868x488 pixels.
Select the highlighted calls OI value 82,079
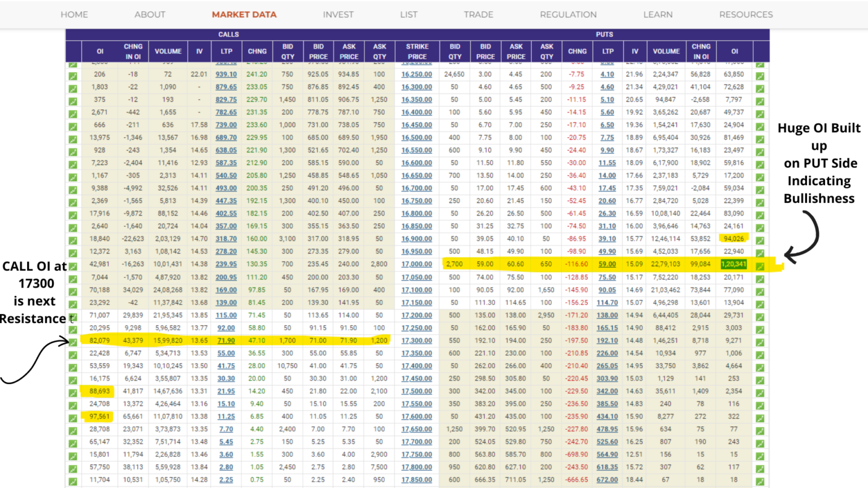coord(99,341)
